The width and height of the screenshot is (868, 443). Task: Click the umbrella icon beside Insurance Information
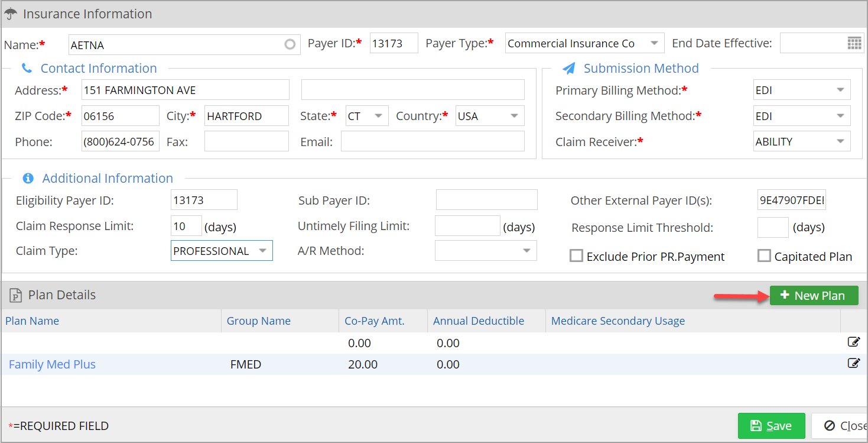tap(10, 14)
